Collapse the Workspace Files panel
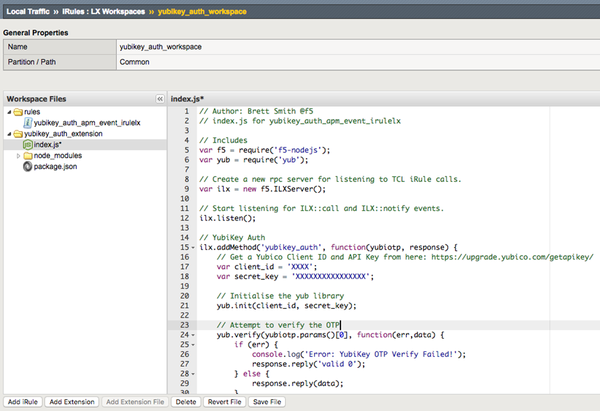600x411 pixels. tap(159, 99)
